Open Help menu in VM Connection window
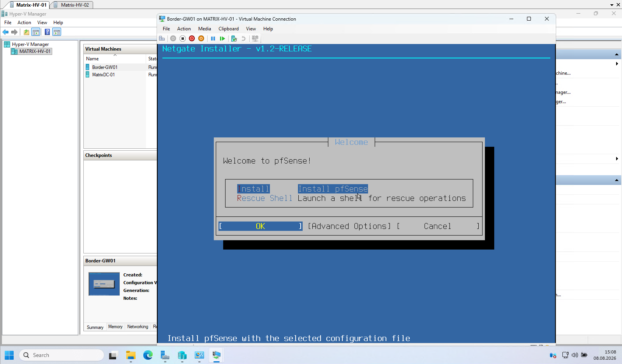The image size is (622, 364). click(268, 29)
